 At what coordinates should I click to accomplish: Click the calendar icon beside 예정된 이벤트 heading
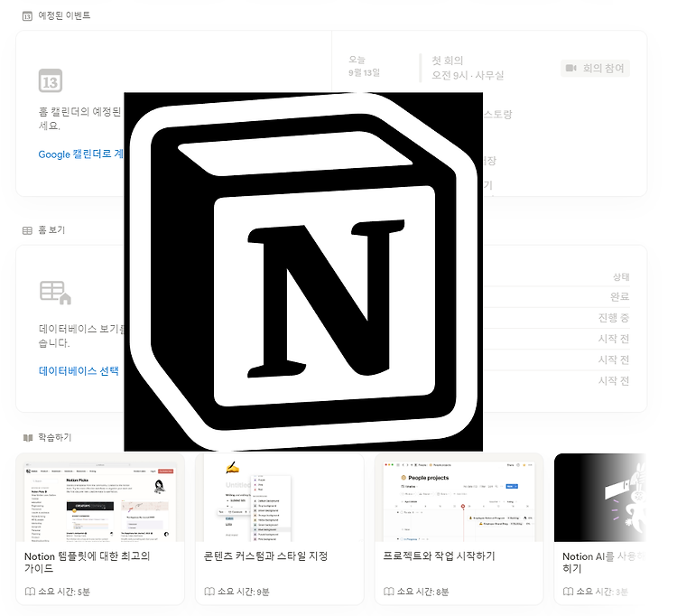(x=27, y=16)
